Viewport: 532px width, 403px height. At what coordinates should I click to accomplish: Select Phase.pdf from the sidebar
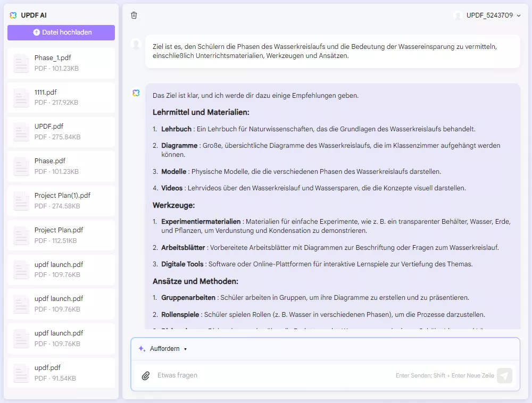[x=61, y=166]
